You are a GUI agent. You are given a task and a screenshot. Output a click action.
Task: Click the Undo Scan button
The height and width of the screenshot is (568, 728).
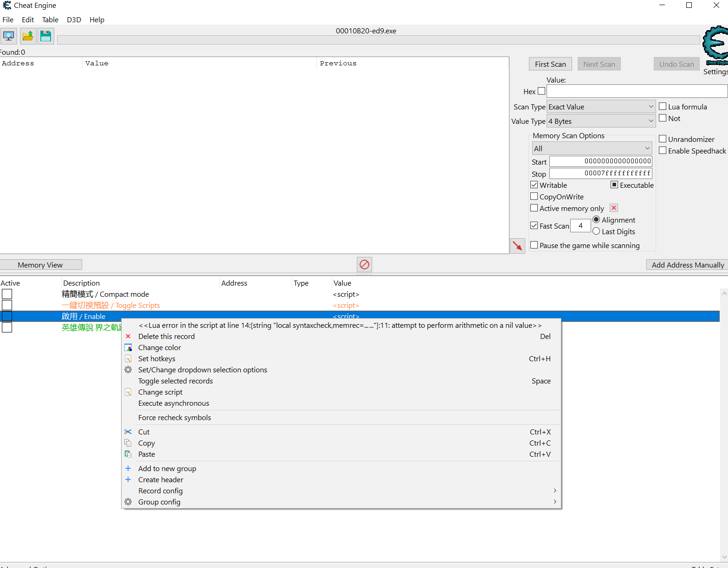pyautogui.click(x=676, y=64)
